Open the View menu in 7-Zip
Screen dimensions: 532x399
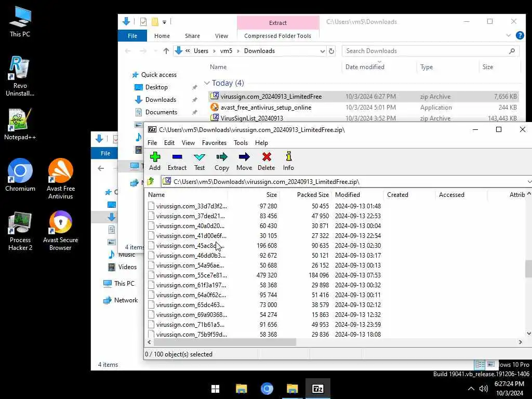click(x=188, y=143)
